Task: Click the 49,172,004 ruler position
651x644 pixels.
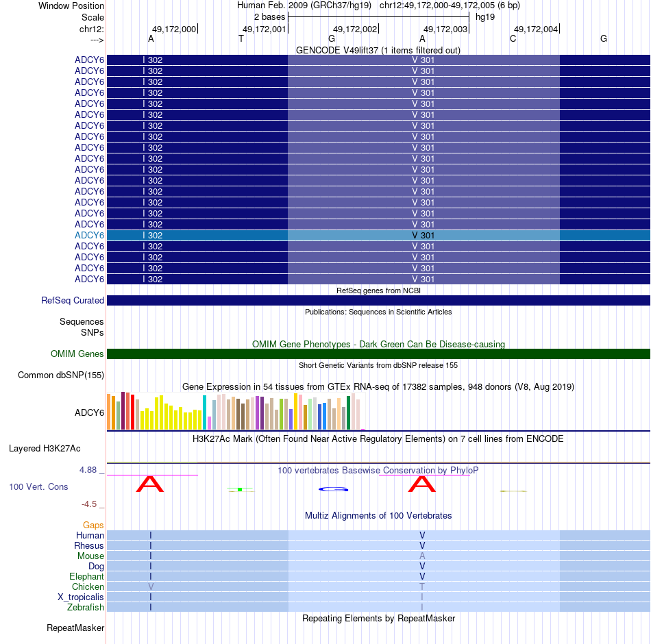Action: pos(536,29)
